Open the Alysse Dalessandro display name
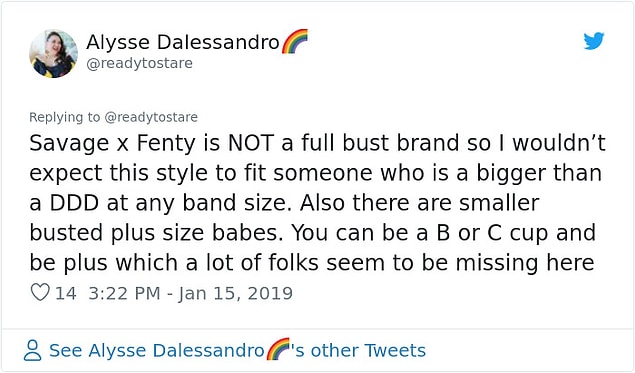 183,42
